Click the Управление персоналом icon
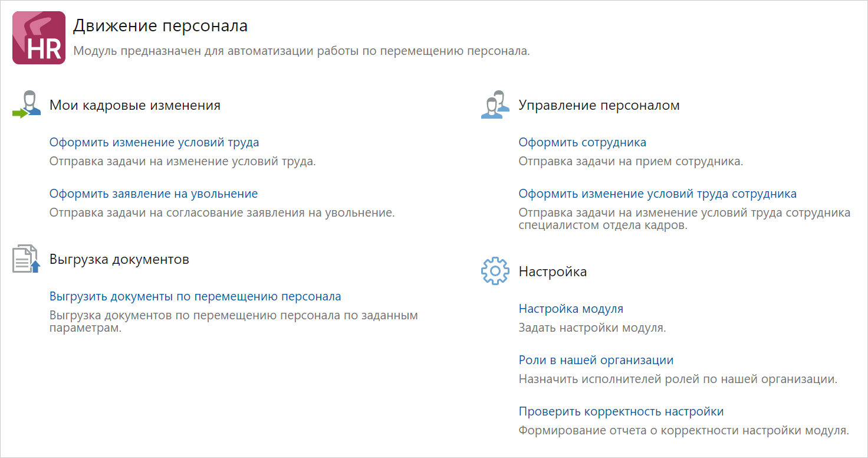Image resolution: width=868 pixels, height=458 pixels. (x=495, y=104)
